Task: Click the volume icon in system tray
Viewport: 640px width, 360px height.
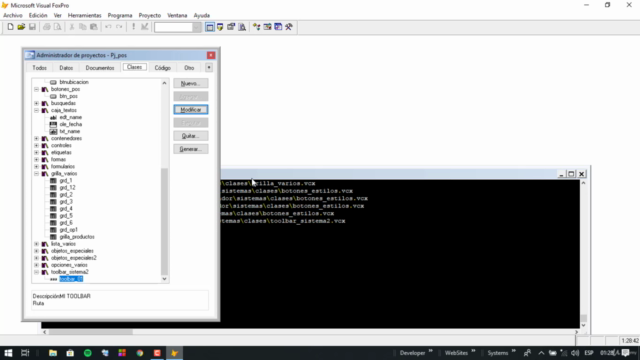Action: pos(575,353)
